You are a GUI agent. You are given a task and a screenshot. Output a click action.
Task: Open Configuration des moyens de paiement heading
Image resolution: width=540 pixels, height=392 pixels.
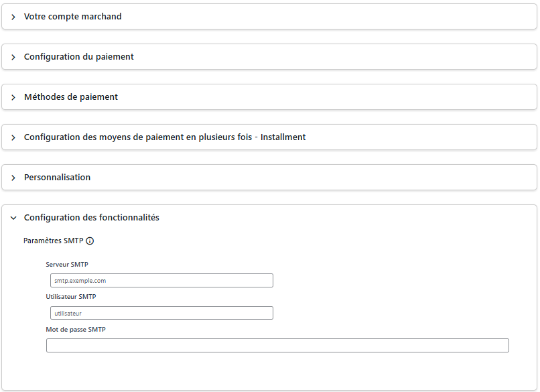pos(165,137)
